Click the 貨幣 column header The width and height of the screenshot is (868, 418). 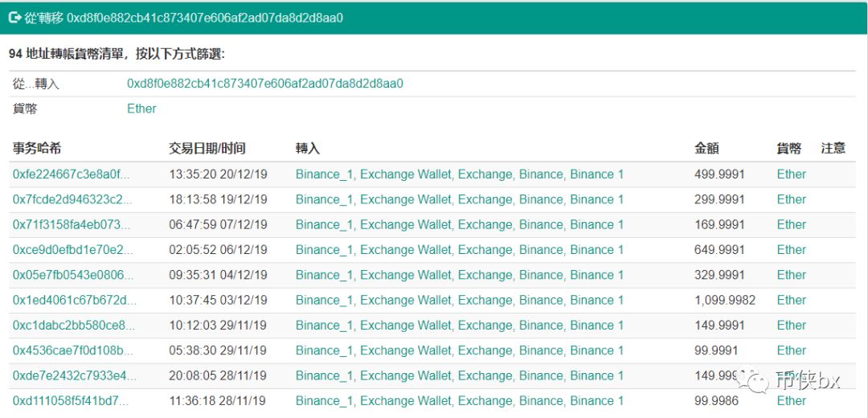(x=789, y=149)
